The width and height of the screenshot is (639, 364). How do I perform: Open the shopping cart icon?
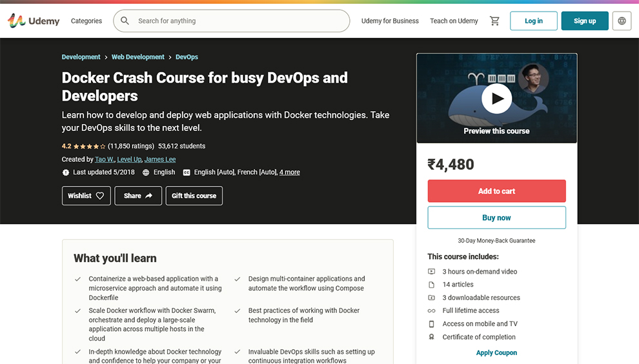click(494, 21)
